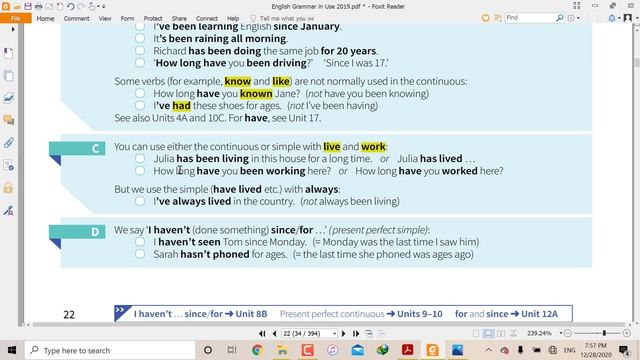The height and width of the screenshot is (360, 640).
Task: Click the magnifier search icon in Find box
Action: [560, 18]
